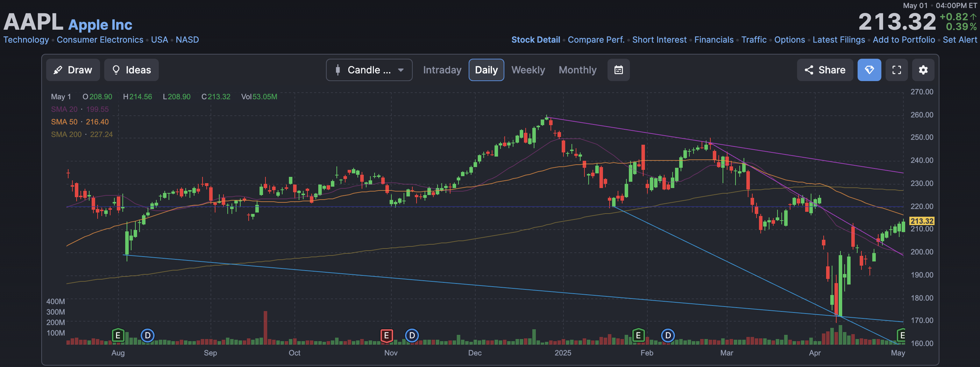
Task: Click the AAPL ticker symbol heading
Action: (33, 22)
